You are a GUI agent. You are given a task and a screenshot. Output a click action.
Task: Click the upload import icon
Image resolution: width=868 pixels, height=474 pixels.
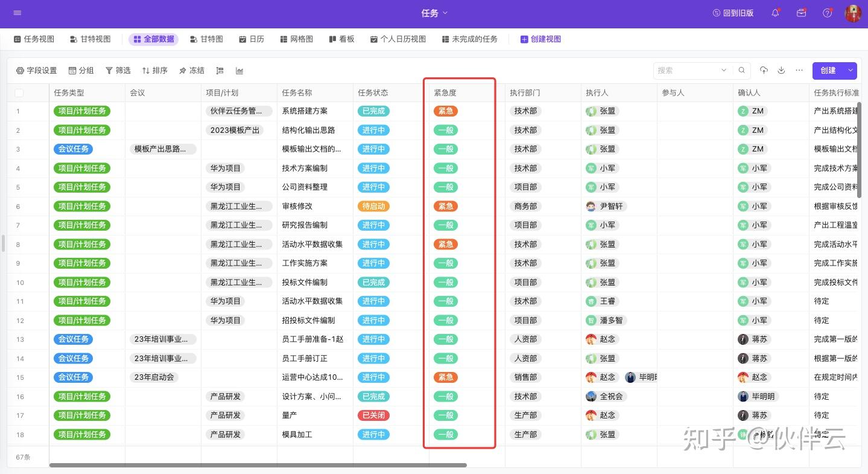(764, 71)
